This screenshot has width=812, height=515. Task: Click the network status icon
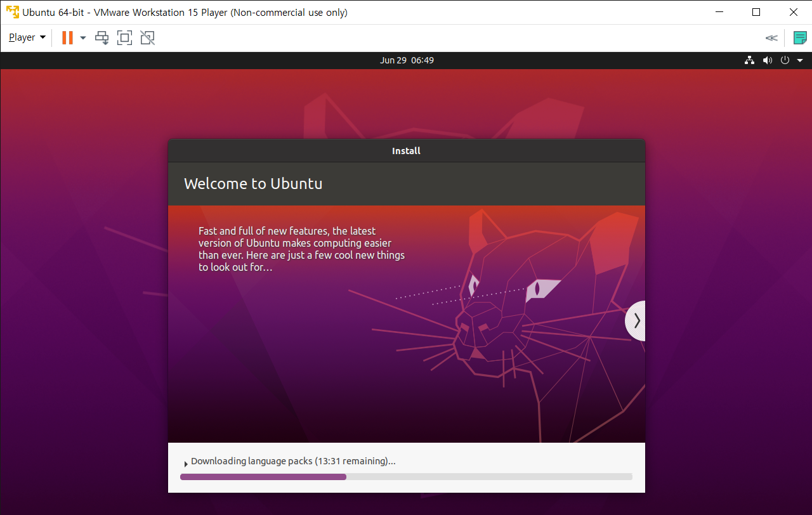[749, 60]
